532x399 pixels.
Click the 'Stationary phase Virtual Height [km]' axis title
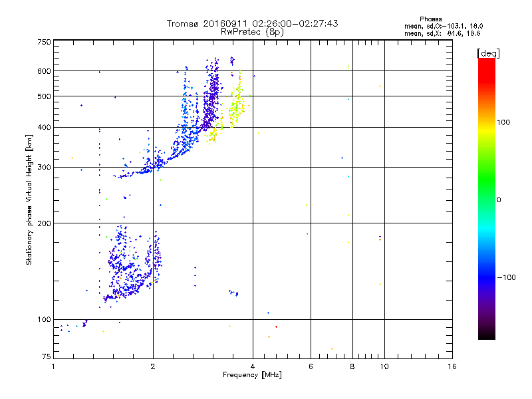(29, 200)
